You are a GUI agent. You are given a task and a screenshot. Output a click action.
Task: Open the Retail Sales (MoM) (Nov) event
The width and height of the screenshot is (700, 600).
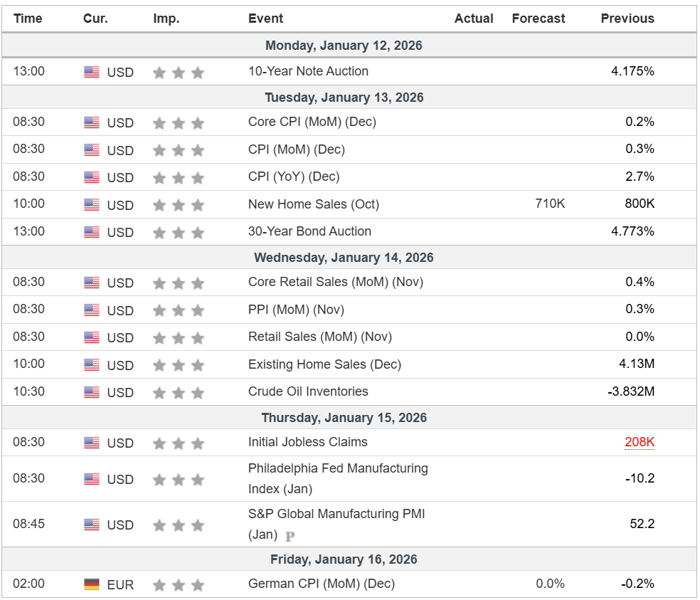(319, 337)
